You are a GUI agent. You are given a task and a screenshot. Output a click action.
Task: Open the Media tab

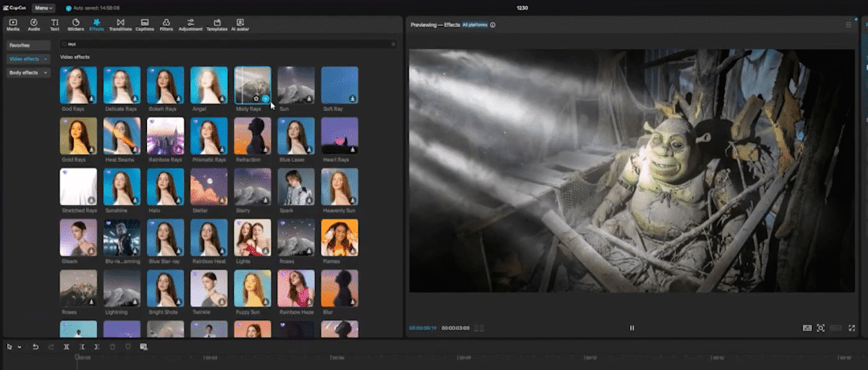[x=13, y=25]
